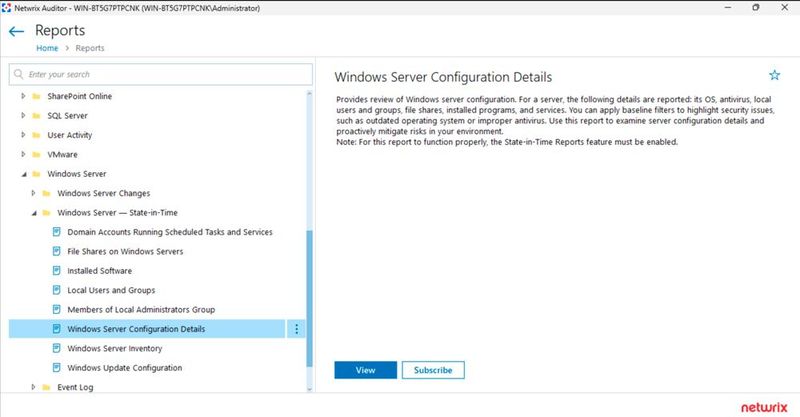Click the back arrow next to Reports
This screenshot has width=800, height=417.
click(x=16, y=32)
